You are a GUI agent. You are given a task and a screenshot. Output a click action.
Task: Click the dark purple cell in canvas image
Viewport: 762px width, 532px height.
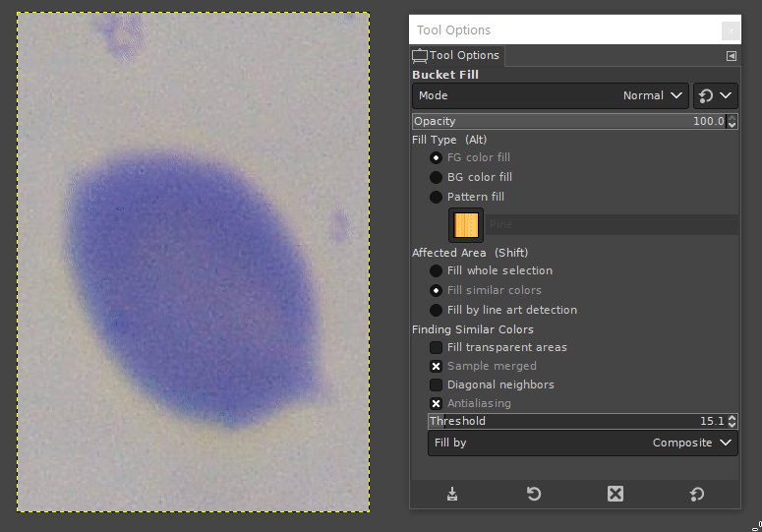(195, 286)
